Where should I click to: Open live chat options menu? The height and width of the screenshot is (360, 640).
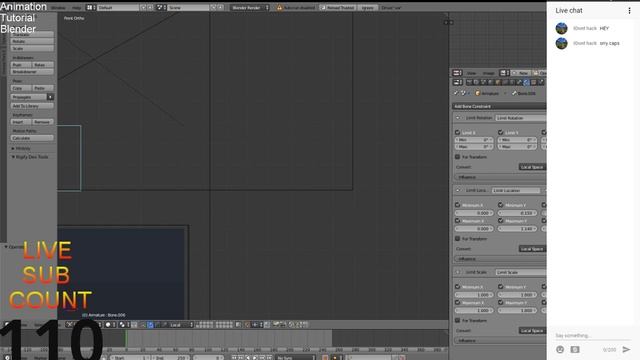tap(629, 11)
